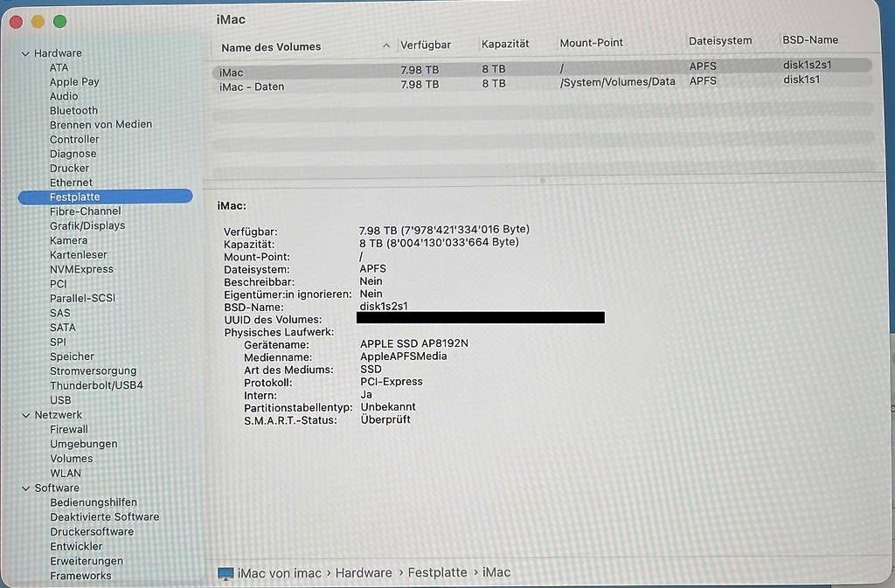Open Fibre-Channel in the sidebar
This screenshot has height=588, width=895.
[x=85, y=211]
